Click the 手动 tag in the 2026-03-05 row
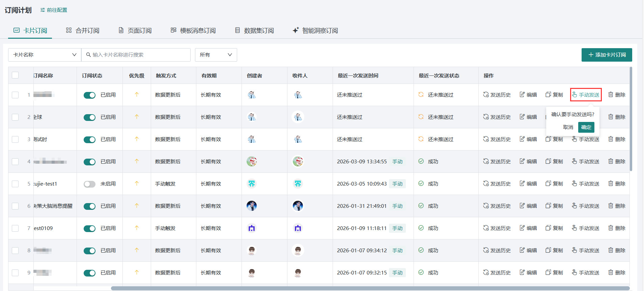Viewport: 644px width, 291px height. [x=397, y=184]
